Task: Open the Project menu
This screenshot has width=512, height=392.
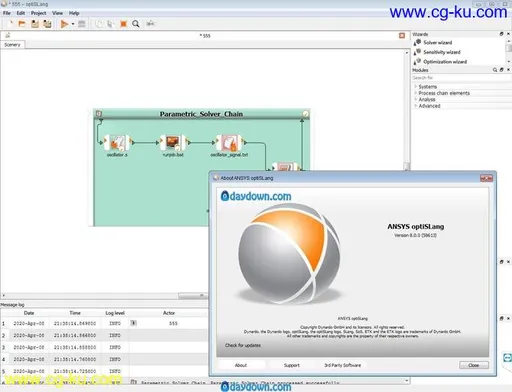Action: (x=39, y=13)
